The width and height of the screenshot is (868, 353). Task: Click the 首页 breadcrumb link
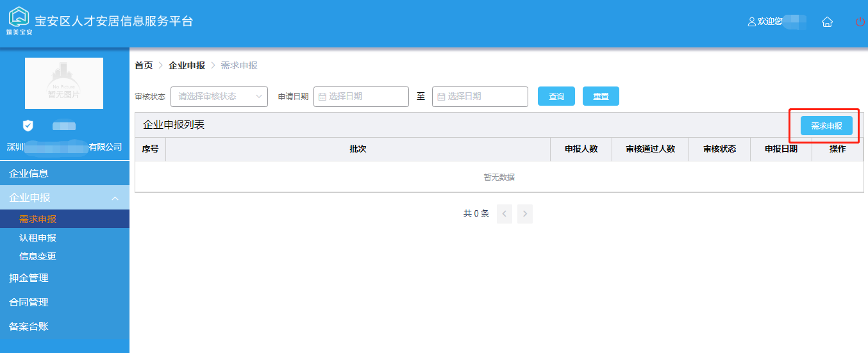(144, 65)
